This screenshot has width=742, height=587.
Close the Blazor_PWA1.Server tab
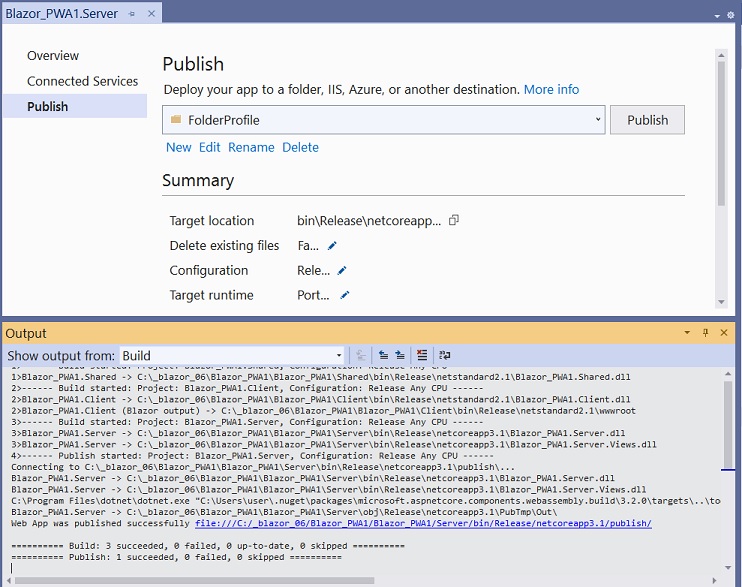tap(151, 14)
